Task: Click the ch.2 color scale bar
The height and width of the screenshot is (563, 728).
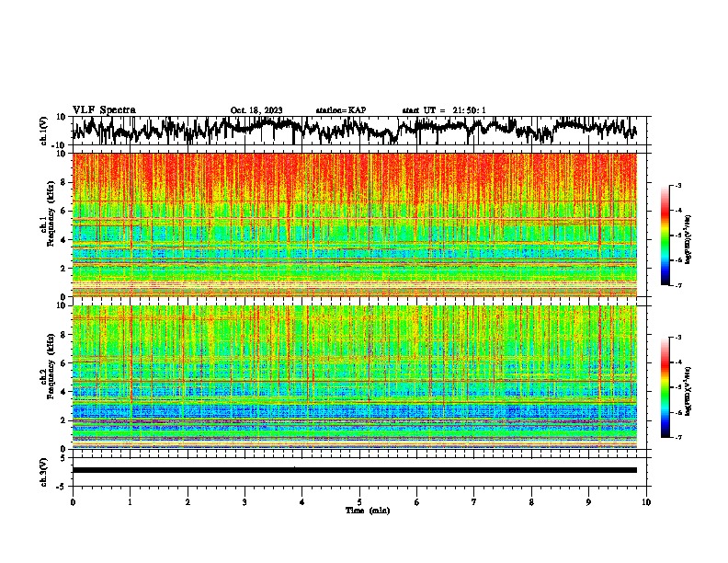Action: point(665,387)
